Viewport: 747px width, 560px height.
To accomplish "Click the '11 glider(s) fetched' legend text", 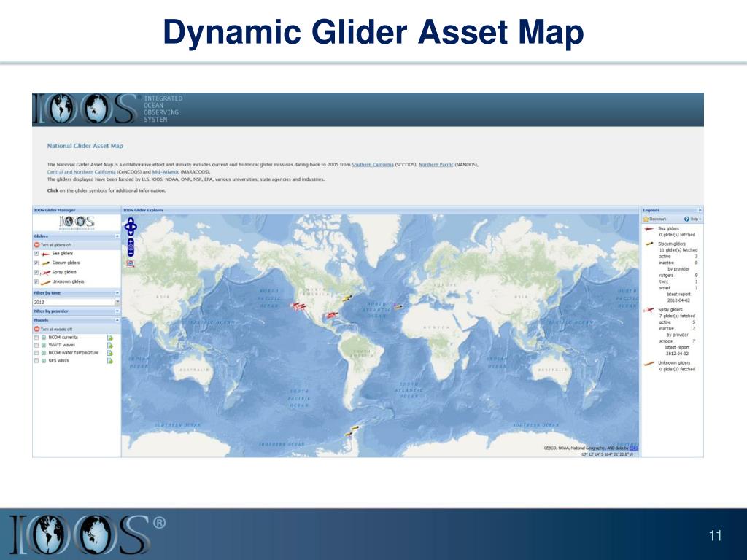I will click(678, 250).
